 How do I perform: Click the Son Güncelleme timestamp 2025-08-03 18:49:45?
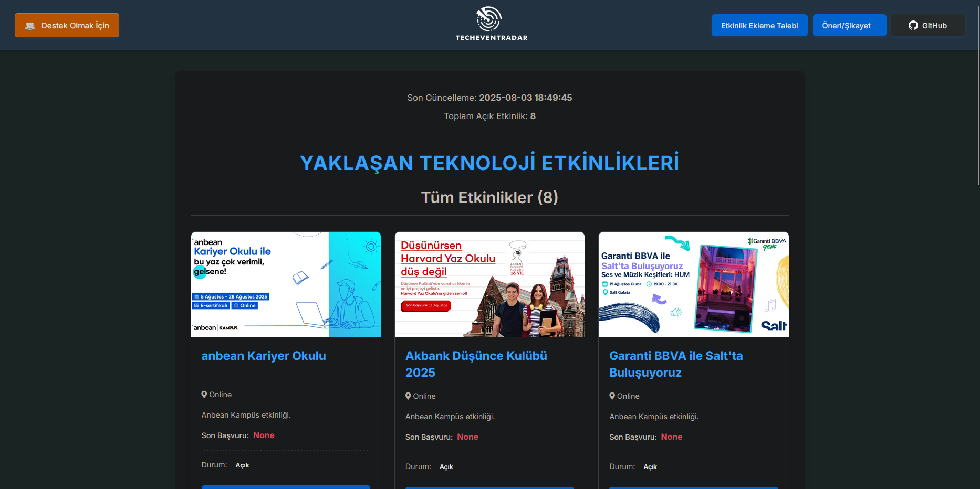point(525,98)
